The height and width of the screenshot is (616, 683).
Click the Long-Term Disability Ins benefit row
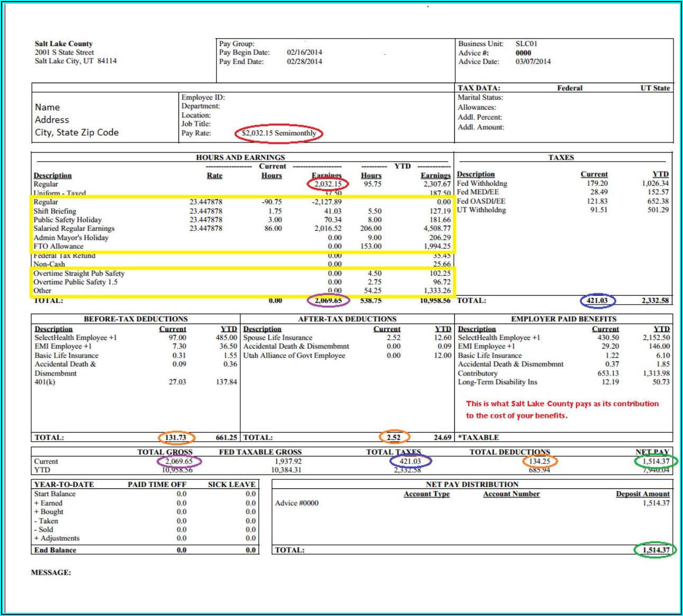[x=497, y=382]
